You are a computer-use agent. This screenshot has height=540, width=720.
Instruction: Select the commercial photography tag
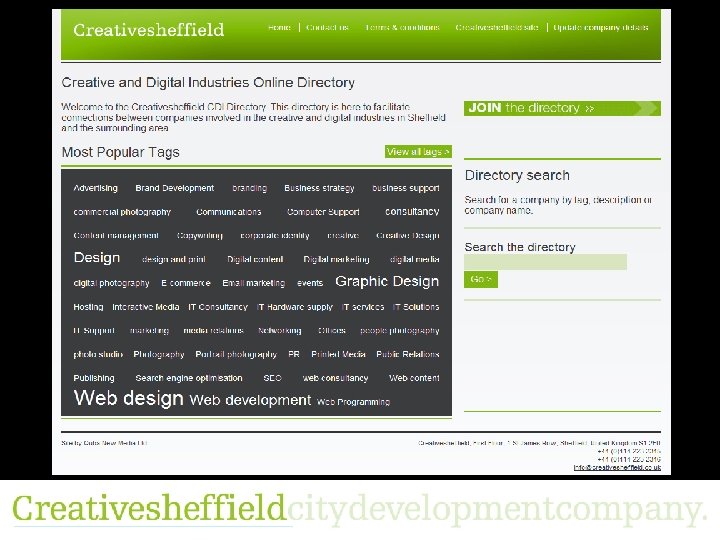122,212
